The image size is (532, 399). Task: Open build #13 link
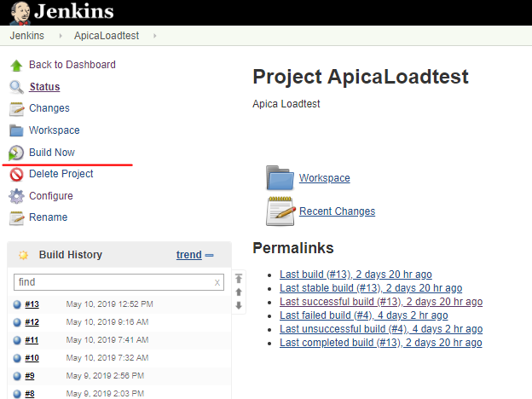[x=32, y=304]
